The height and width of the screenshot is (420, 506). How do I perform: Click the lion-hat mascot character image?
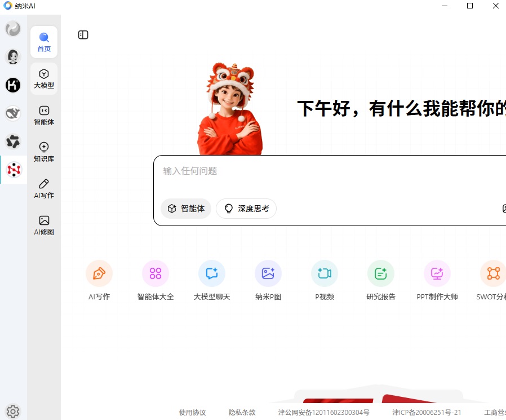coord(230,109)
